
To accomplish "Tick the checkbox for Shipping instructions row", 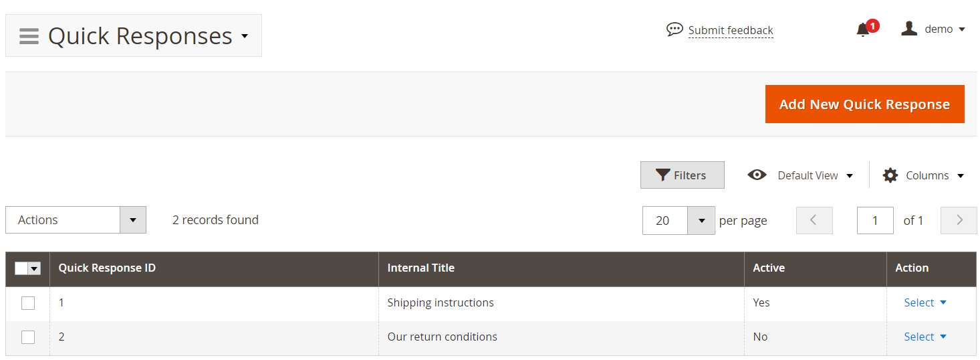I will coord(28,303).
